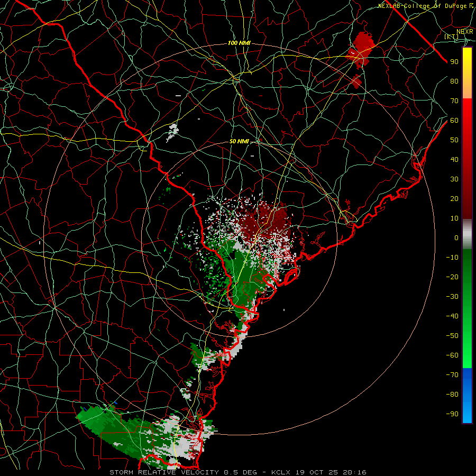Click the 70 value on velocity scale
This screenshot has width=476, height=476.
[x=454, y=101]
